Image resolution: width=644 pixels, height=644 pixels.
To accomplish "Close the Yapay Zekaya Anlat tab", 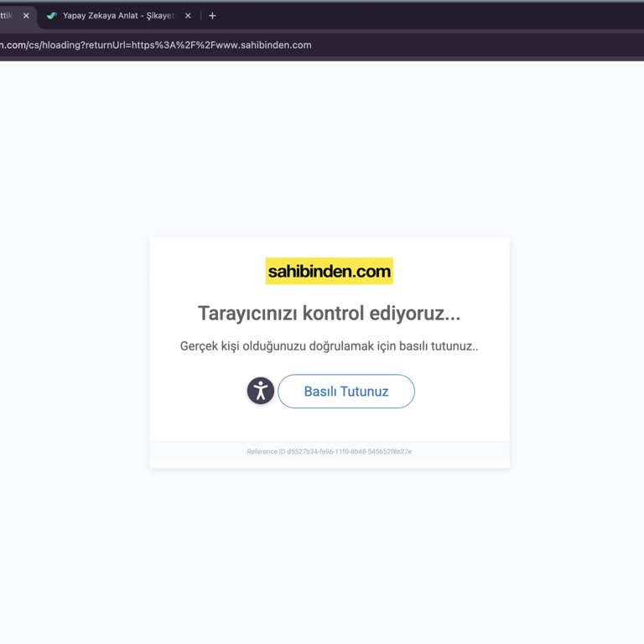I will pyautogui.click(x=188, y=16).
